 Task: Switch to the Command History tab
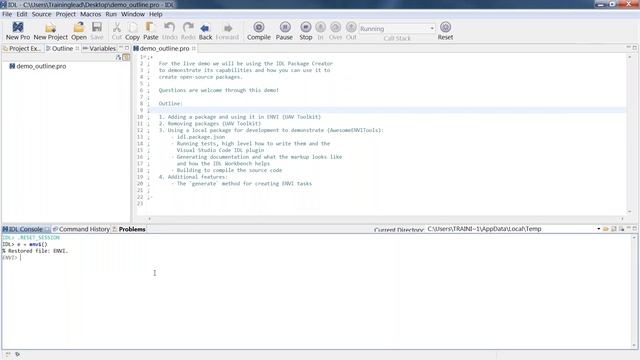tap(81, 229)
